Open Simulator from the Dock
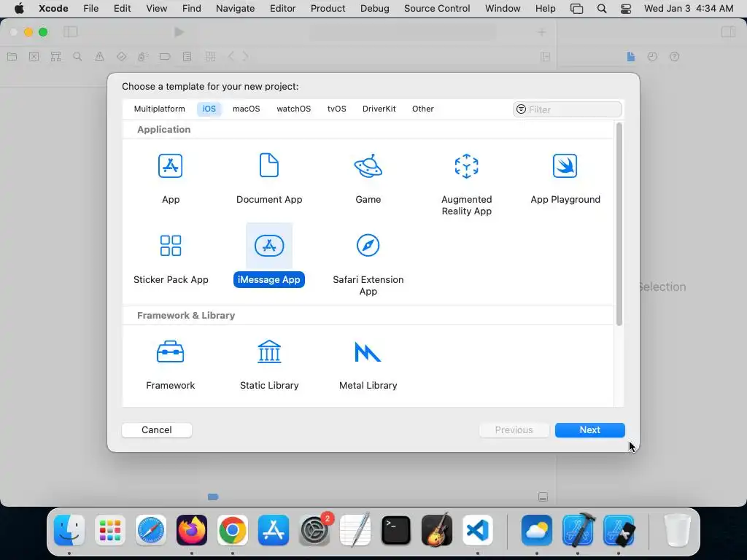This screenshot has width=747, height=560. coord(619,530)
